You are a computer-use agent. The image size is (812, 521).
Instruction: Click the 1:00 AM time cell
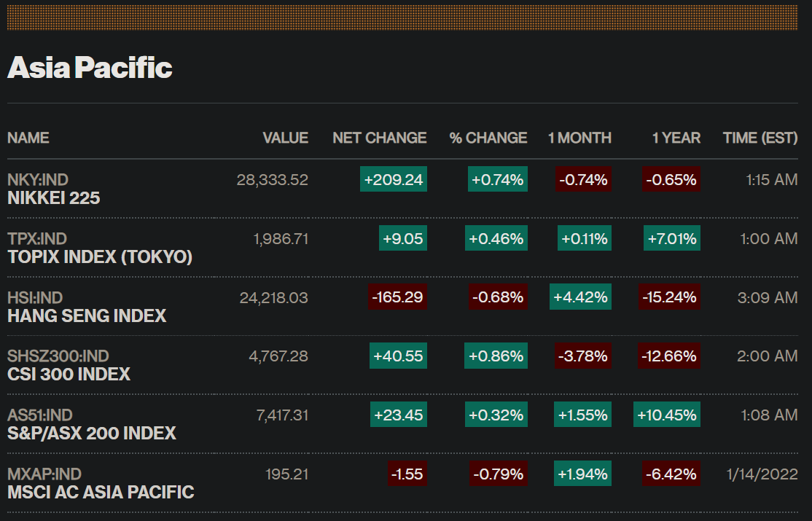pyautogui.click(x=769, y=239)
